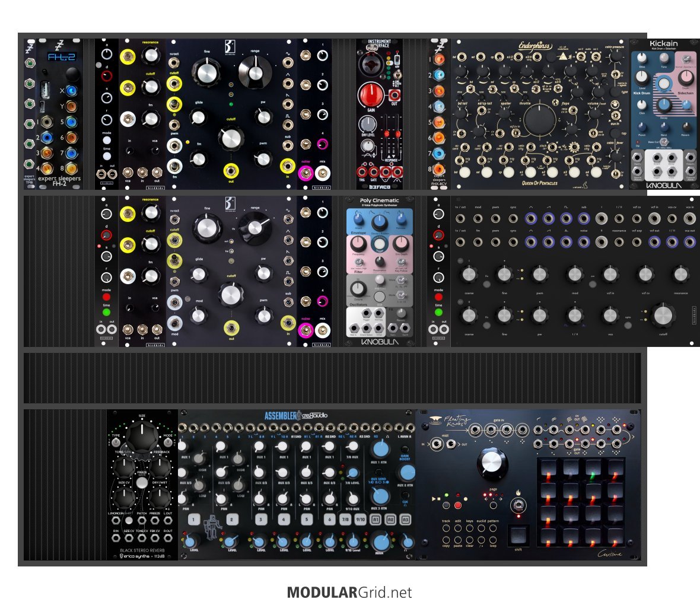Viewport: 700px width, 605px height.
Task: Click the pattern button on Floating Knobs
Action: coord(494,528)
